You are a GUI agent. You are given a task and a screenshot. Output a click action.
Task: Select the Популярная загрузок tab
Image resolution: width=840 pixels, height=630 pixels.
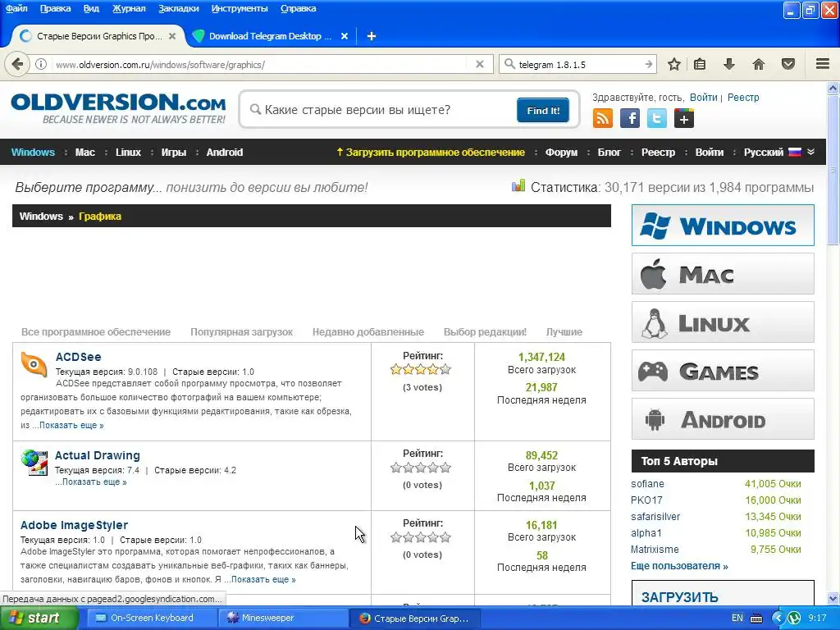click(242, 332)
